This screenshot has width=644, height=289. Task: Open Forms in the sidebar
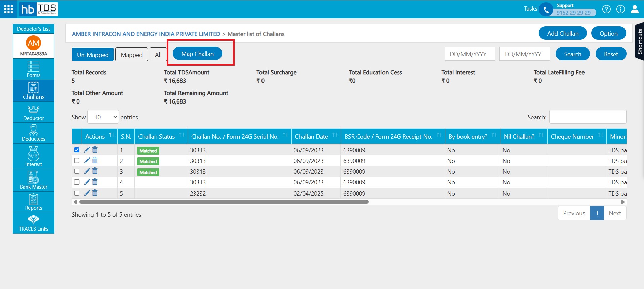34,69
